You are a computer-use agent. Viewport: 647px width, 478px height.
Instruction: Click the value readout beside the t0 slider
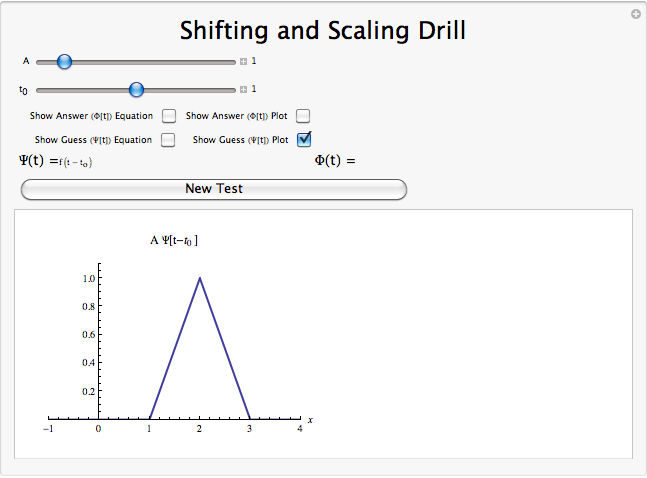(254, 90)
